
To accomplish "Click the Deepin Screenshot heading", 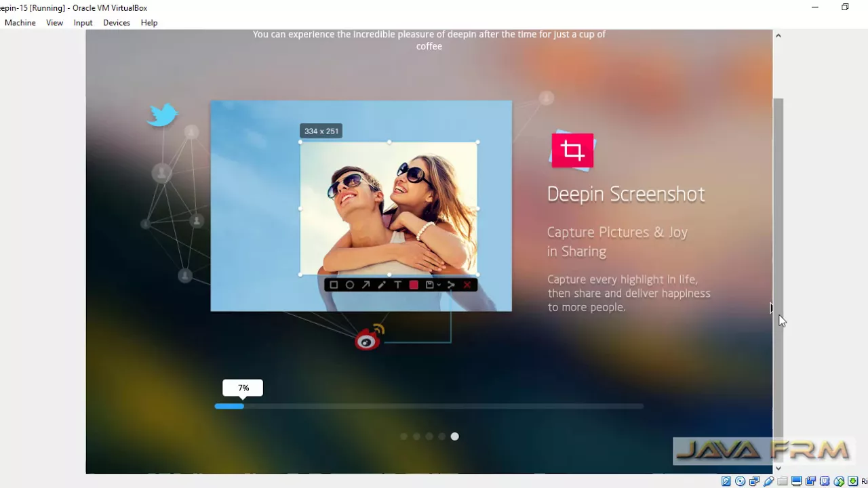I will [x=626, y=194].
